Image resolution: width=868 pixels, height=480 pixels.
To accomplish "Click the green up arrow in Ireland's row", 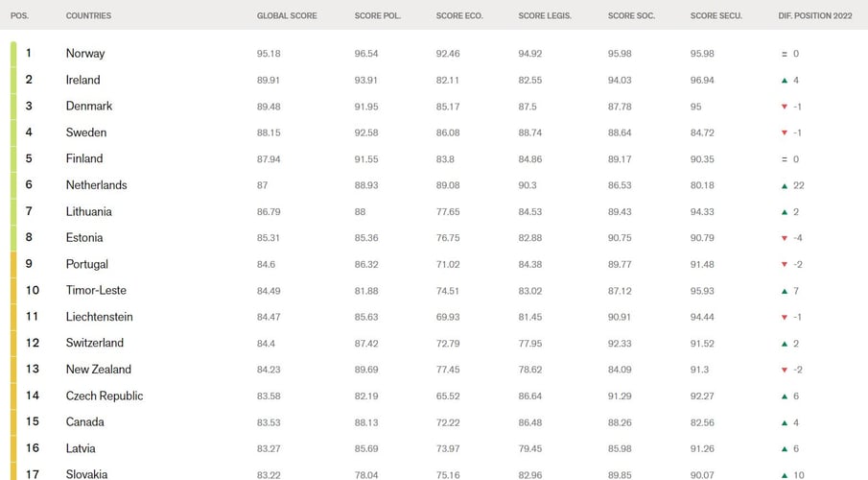I will tap(785, 80).
